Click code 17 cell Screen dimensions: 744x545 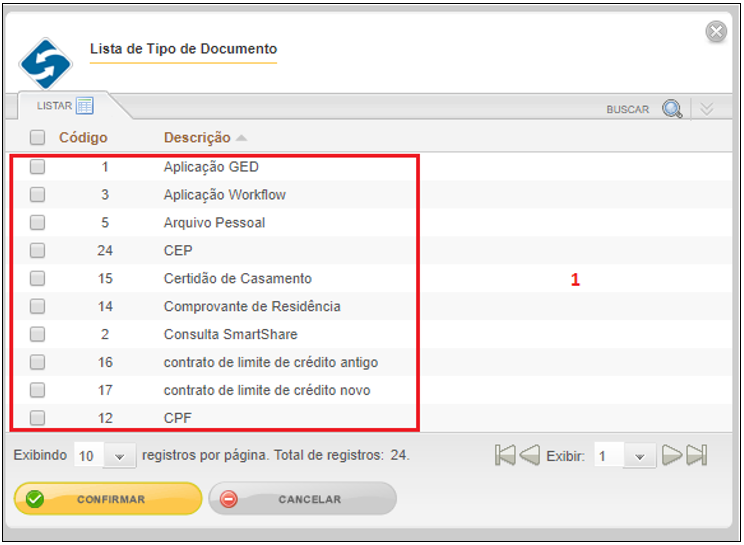pyautogui.click(x=105, y=390)
